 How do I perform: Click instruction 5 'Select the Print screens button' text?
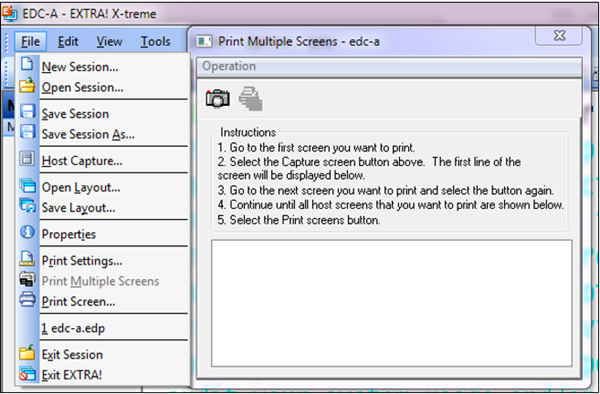pyautogui.click(x=299, y=220)
